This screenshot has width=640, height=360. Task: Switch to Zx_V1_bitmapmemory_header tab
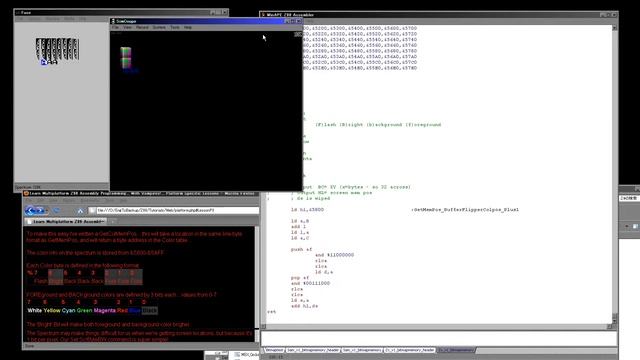click(409, 350)
